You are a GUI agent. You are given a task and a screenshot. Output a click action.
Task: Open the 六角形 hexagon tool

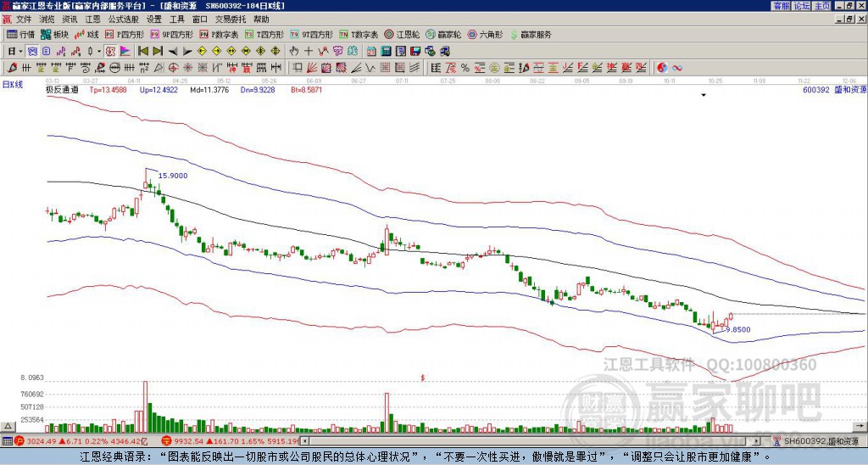[485, 34]
